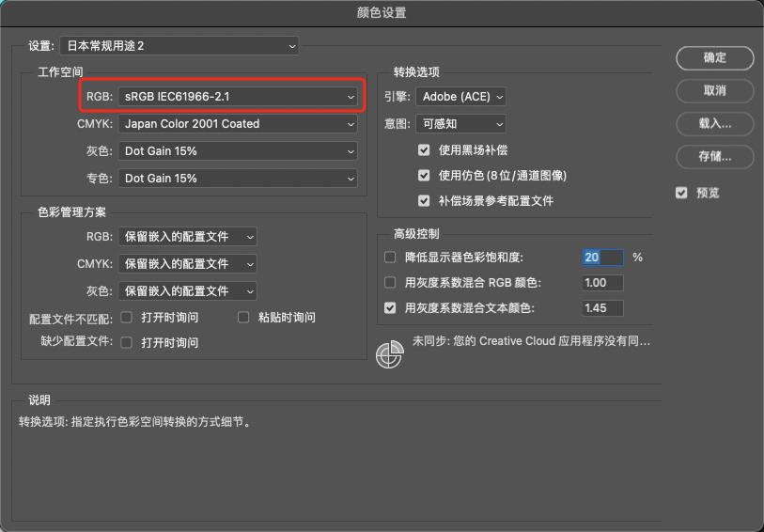The width and height of the screenshot is (764, 532).
Task: Open the color management 灰色 policy dropdown
Action: click(x=188, y=291)
